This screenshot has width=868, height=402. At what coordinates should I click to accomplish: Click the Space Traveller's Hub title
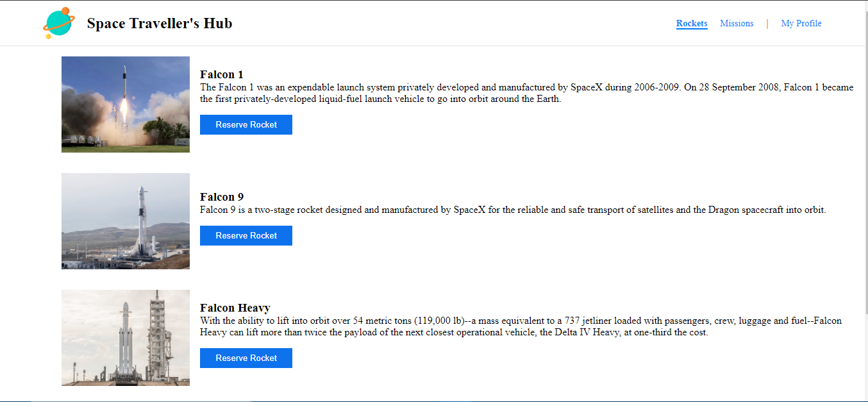tap(160, 24)
